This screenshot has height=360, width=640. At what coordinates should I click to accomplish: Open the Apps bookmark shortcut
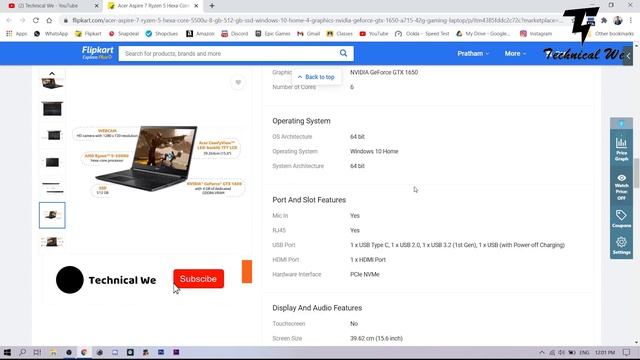pyautogui.click(x=16, y=33)
